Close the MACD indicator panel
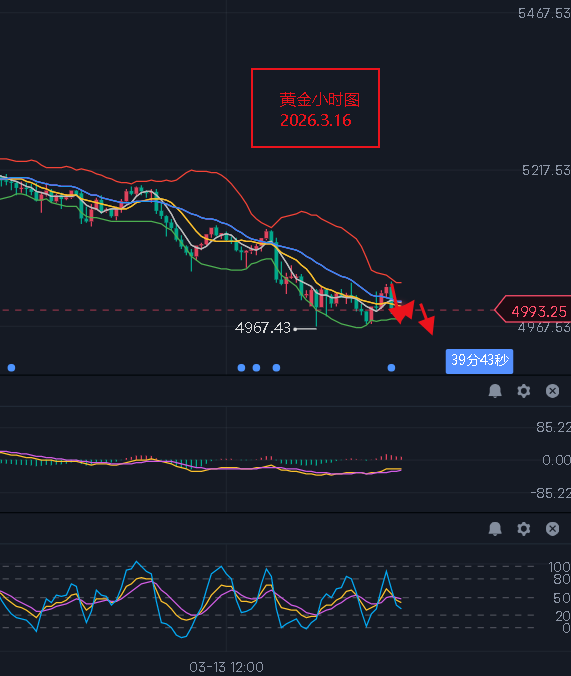Screen dimensions: 571x676 [x=552, y=391]
